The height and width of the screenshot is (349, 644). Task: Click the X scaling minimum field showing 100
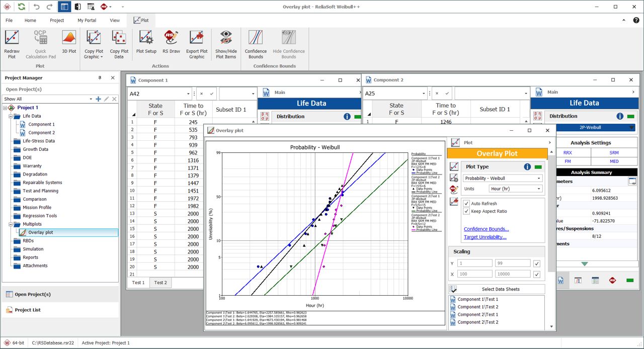tap(474, 274)
